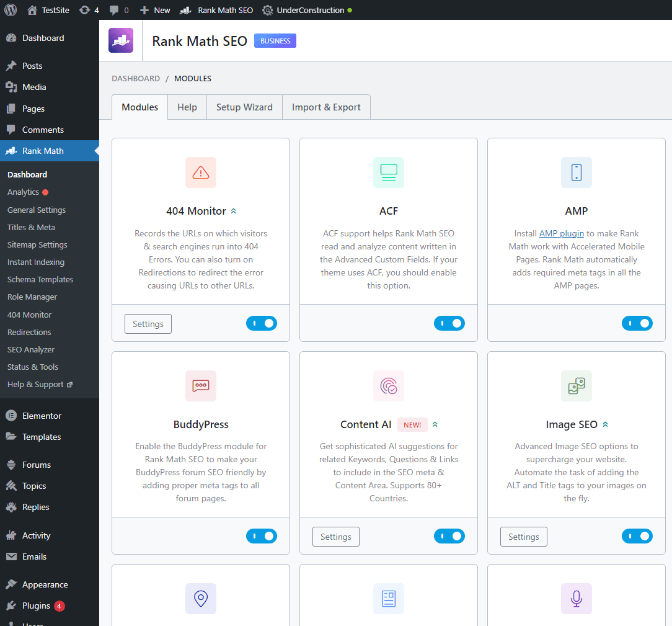Click the microphone module icon
672x626 pixels.
(x=577, y=599)
